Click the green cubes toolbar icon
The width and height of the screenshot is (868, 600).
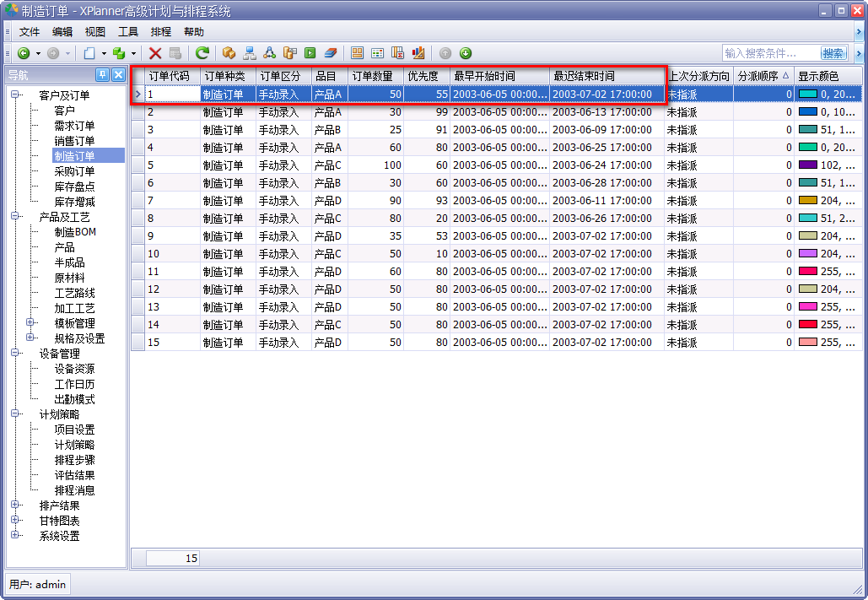pyautogui.click(x=119, y=53)
